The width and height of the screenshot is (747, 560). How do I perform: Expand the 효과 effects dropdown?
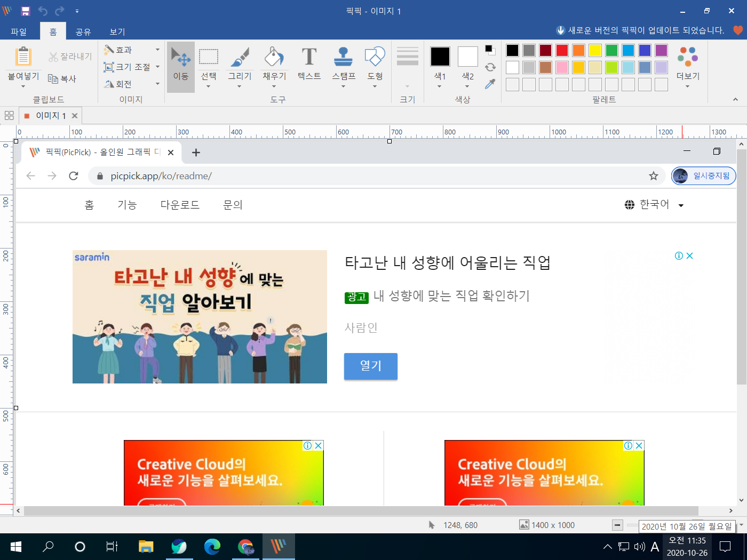point(157,50)
